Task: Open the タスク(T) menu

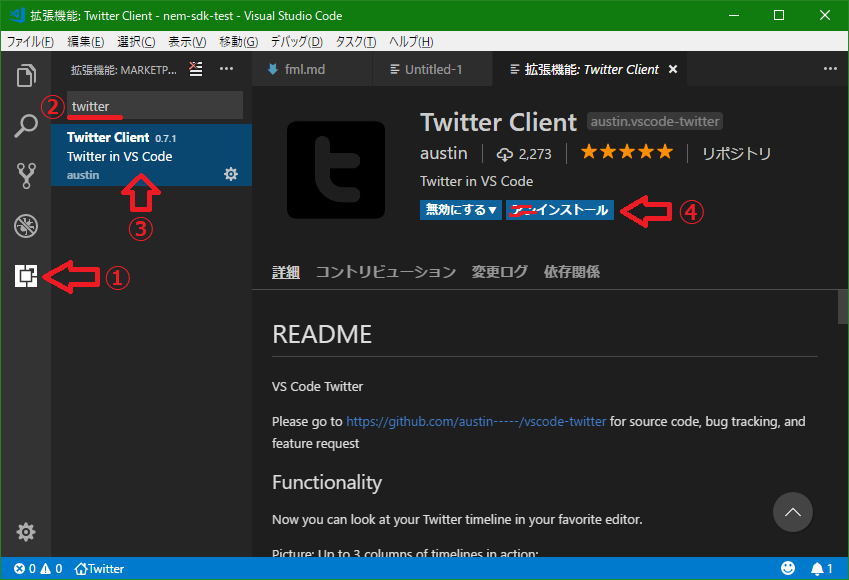Action: pos(355,42)
